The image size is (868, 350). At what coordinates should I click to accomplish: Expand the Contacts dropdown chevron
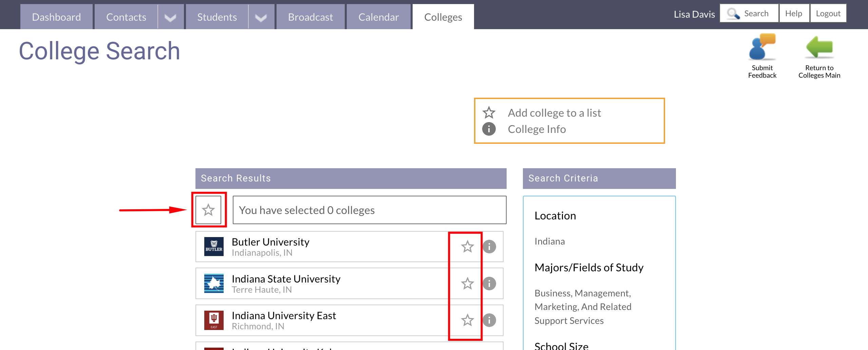pyautogui.click(x=170, y=17)
